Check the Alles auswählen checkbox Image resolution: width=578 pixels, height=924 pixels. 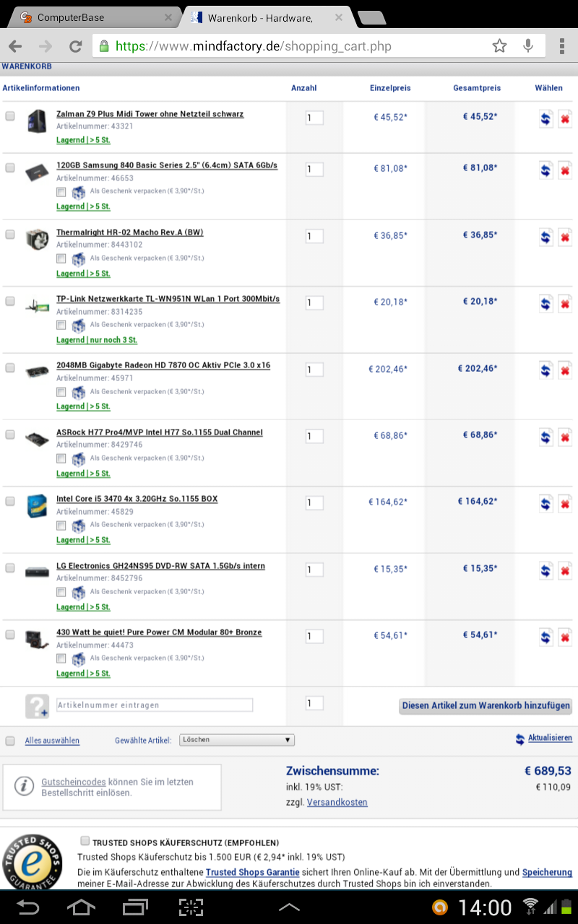pyautogui.click(x=10, y=741)
